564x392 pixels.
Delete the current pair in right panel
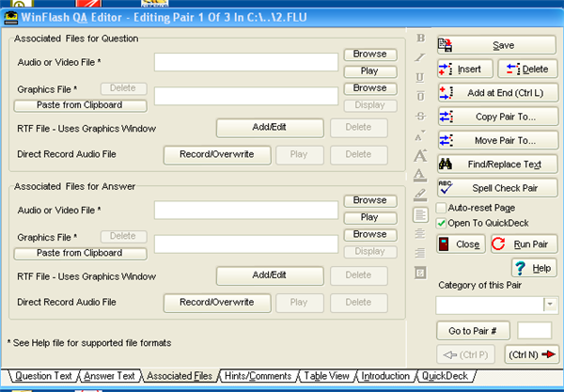527,69
